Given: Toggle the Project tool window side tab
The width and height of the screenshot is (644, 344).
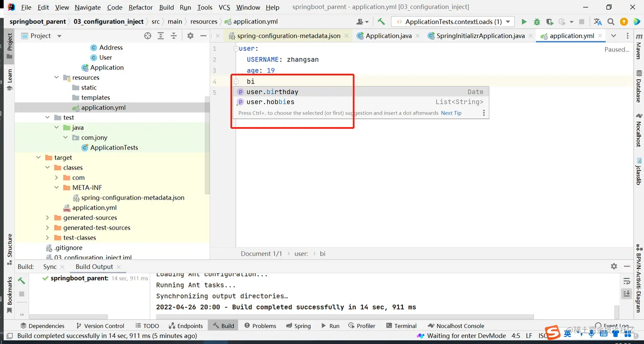Looking at the screenshot, I should tap(9, 46).
